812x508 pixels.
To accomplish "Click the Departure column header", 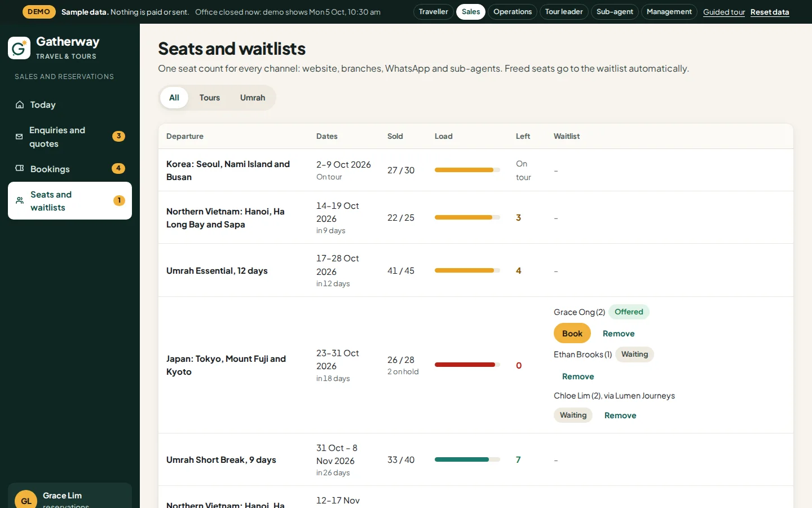I will [x=185, y=136].
